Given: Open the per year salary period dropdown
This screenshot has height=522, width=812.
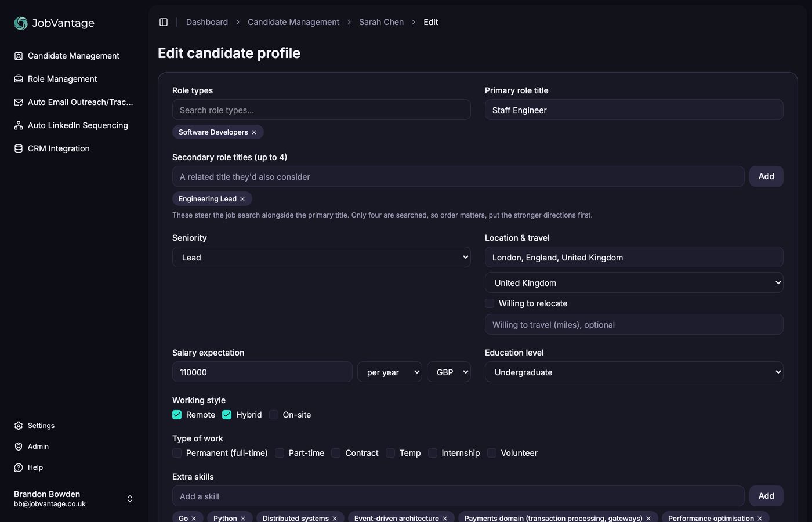Looking at the screenshot, I should tap(390, 372).
